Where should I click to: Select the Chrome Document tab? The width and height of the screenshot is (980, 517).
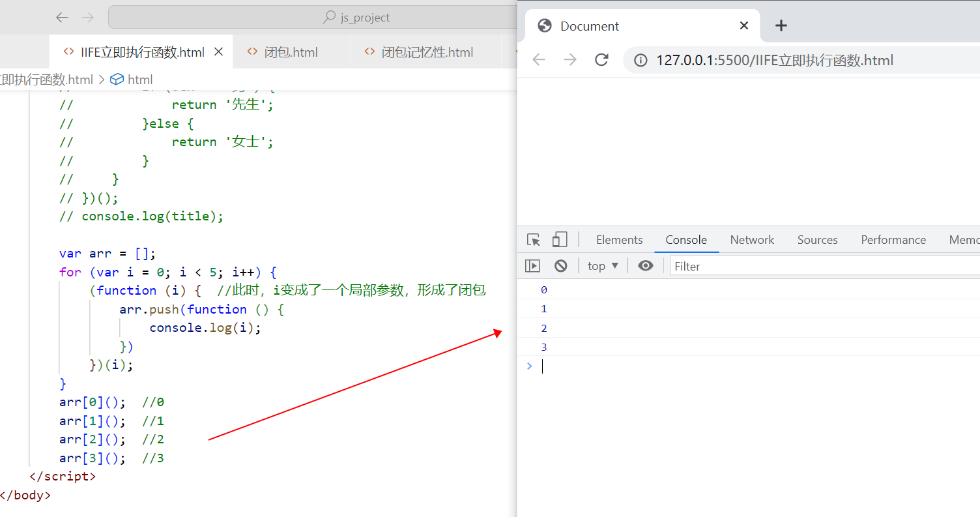coord(642,26)
